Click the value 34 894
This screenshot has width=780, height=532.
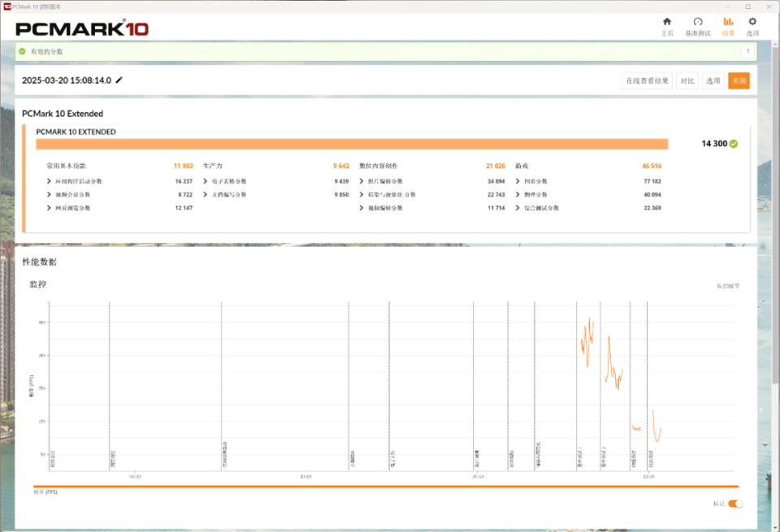[x=496, y=181]
